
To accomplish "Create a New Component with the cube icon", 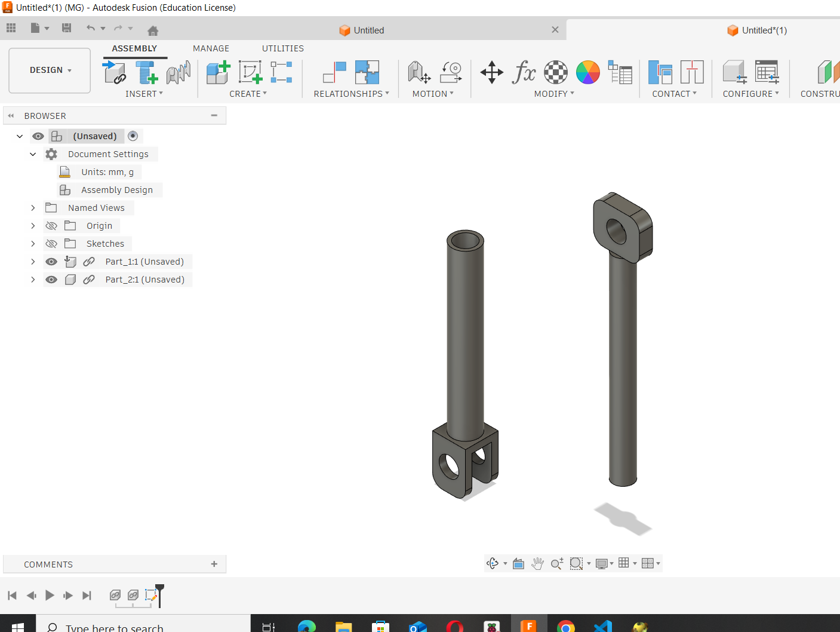I will pos(218,72).
